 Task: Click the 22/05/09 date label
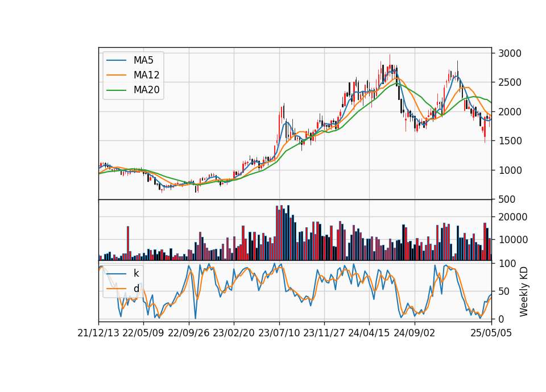coord(143,333)
